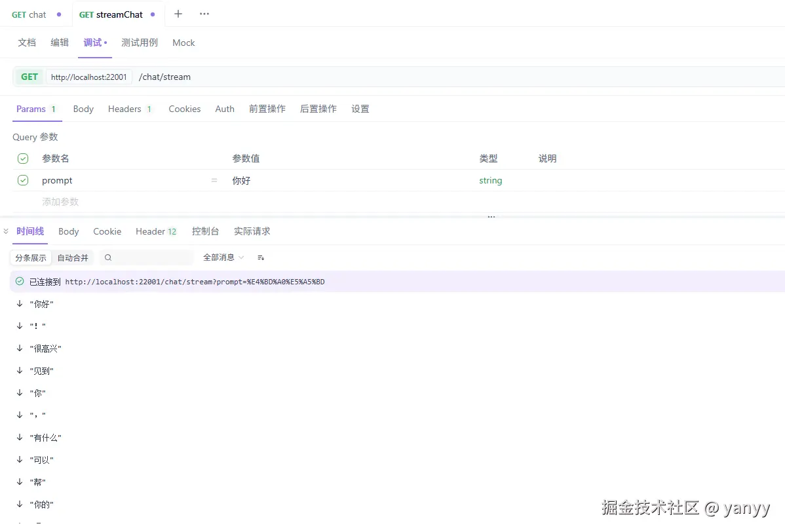
Task: Click the prompt parameter name cell
Action: click(x=57, y=181)
